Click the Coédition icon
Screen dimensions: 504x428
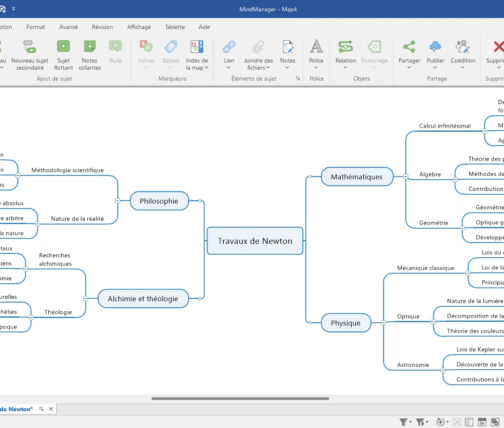[462, 47]
